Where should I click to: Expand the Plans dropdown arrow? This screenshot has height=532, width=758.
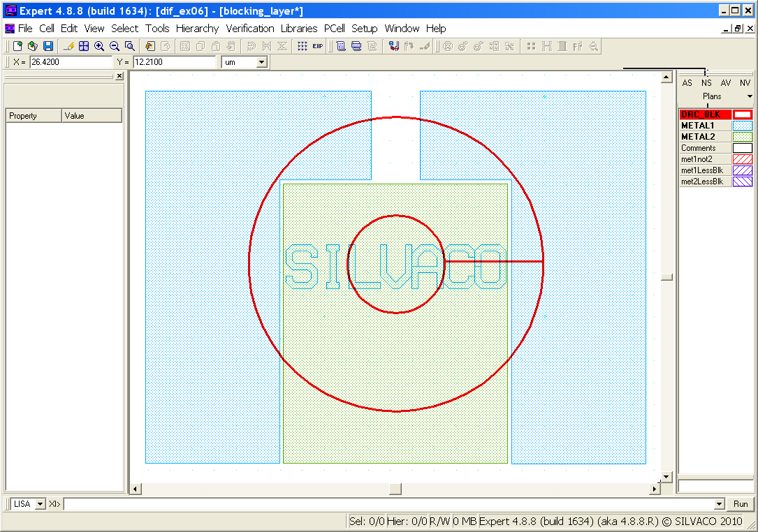click(x=750, y=96)
